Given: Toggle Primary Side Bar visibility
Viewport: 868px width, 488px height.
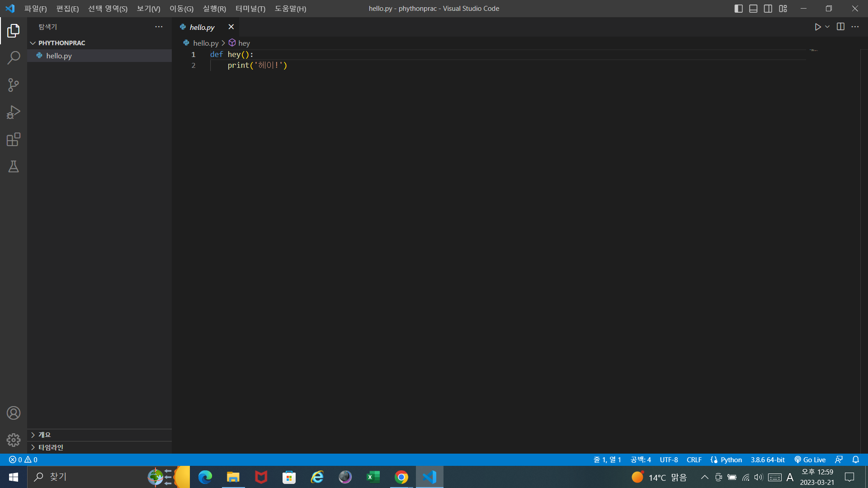Looking at the screenshot, I should tap(739, 9).
